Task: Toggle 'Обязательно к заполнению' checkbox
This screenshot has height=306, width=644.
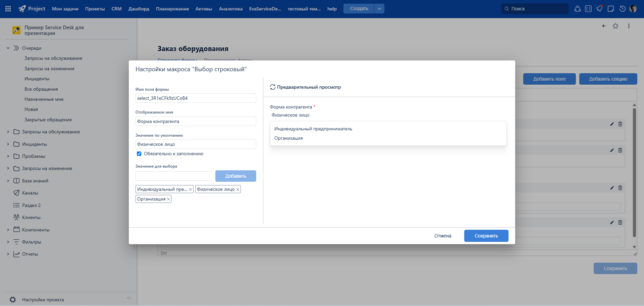Action: point(139,154)
